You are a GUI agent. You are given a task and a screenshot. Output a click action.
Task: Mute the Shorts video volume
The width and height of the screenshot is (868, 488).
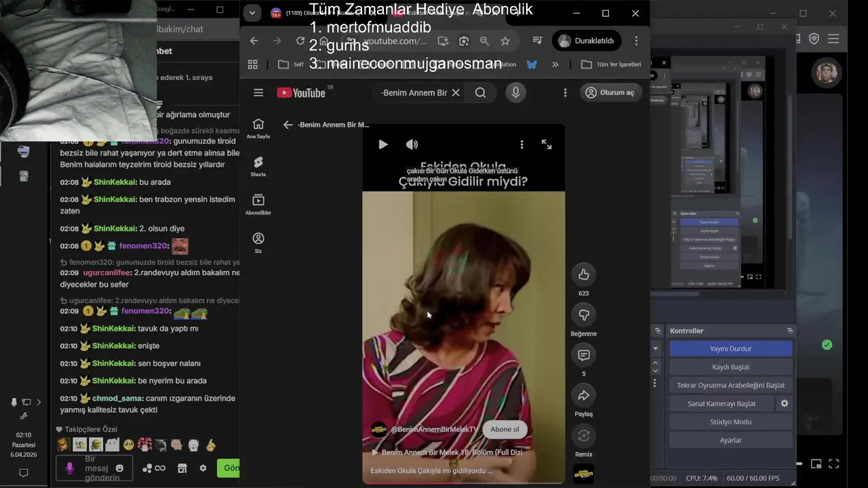pos(412,144)
